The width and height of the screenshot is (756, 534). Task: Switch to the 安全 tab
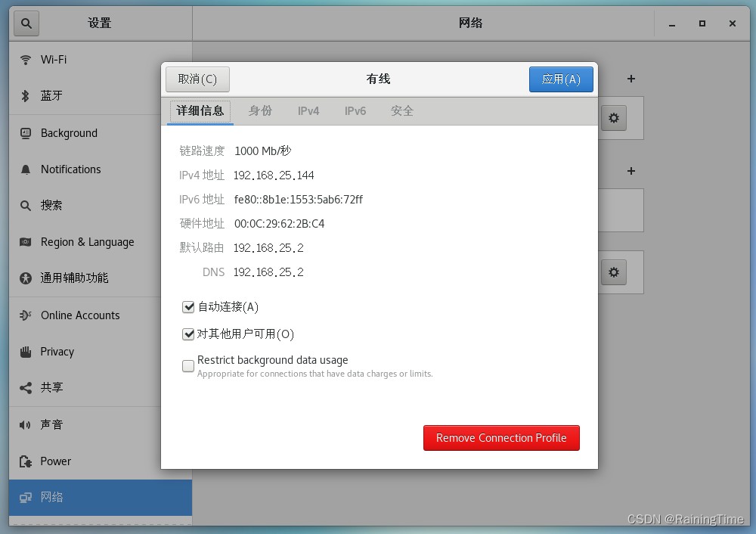click(402, 111)
